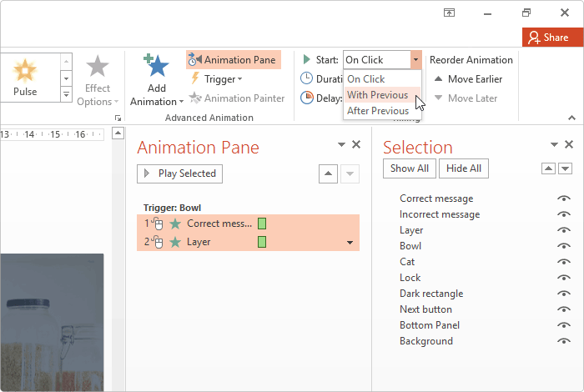584x392 pixels.
Task: Choose With Previous from Start list
Action: [x=377, y=95]
